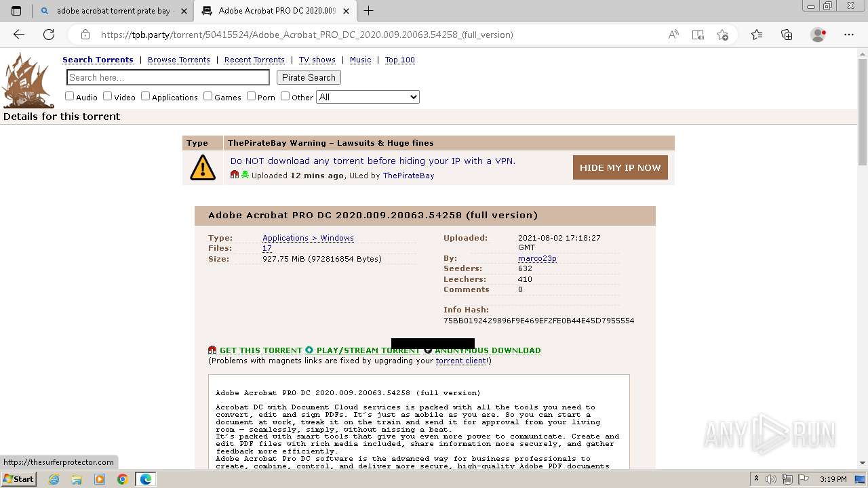The width and height of the screenshot is (868, 488).
Task: Reload the page with the refresh icon
Action: (x=49, y=35)
